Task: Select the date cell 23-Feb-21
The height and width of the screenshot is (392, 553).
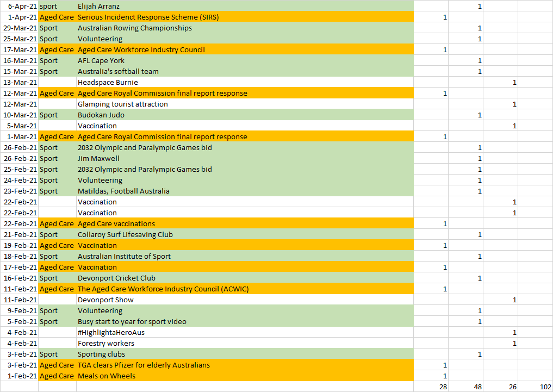Action: (19, 191)
